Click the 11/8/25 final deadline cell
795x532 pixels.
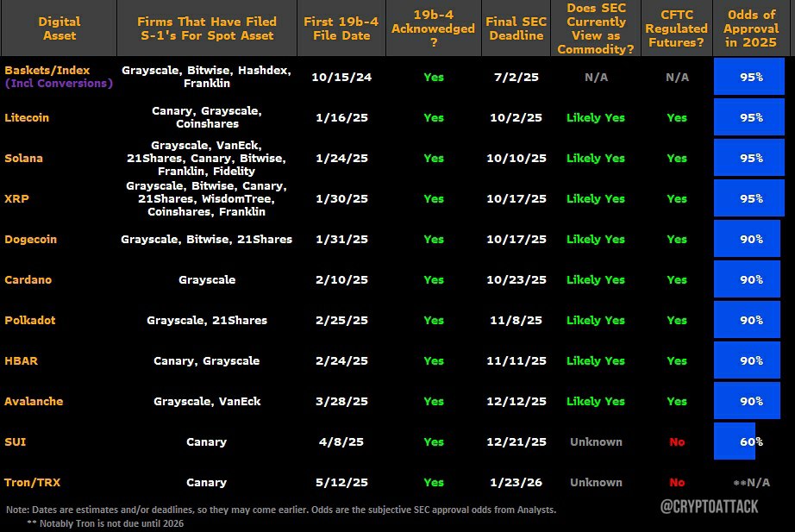click(x=516, y=321)
